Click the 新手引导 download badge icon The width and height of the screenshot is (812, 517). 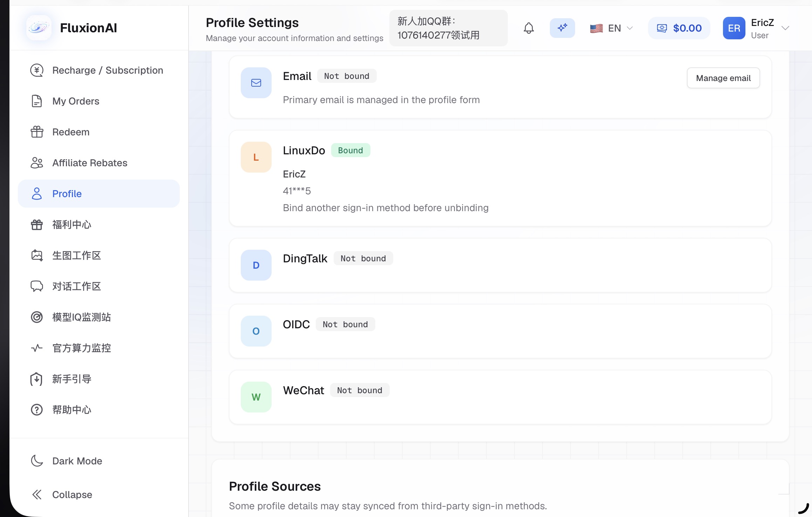pos(37,379)
